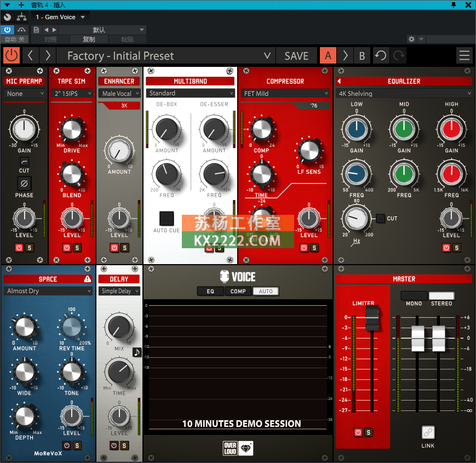476x463 pixels.
Task: Click the redo arrow icon
Action: click(x=399, y=55)
